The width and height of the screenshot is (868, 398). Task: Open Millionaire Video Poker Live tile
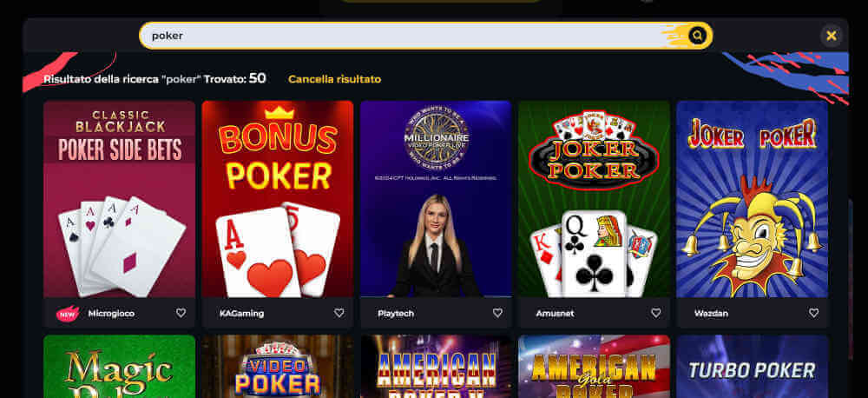pos(436,199)
